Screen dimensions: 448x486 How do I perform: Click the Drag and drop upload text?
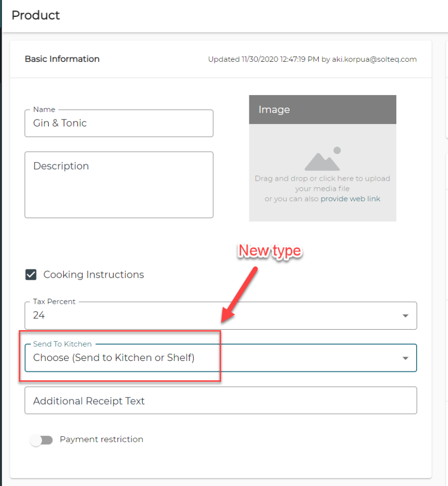tap(322, 179)
